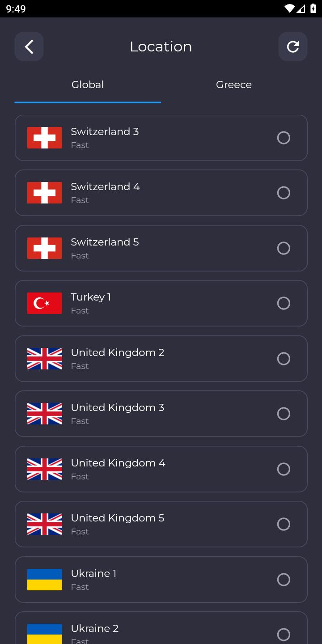Select the United Kingdom 4 radio button

pyautogui.click(x=284, y=469)
